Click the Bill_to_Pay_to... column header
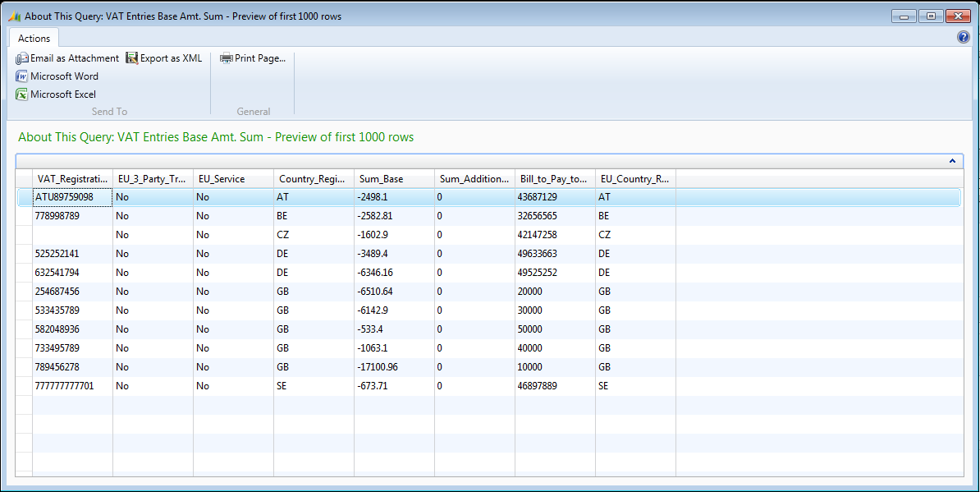 pos(556,179)
